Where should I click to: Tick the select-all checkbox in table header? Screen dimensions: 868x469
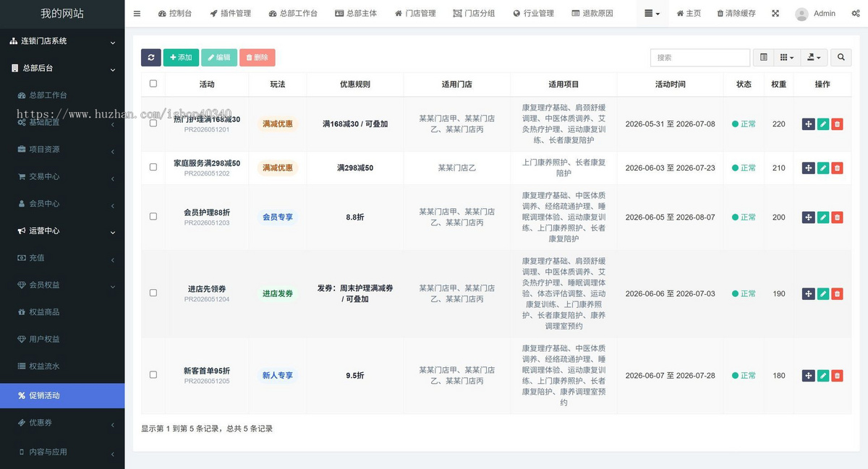tap(153, 84)
